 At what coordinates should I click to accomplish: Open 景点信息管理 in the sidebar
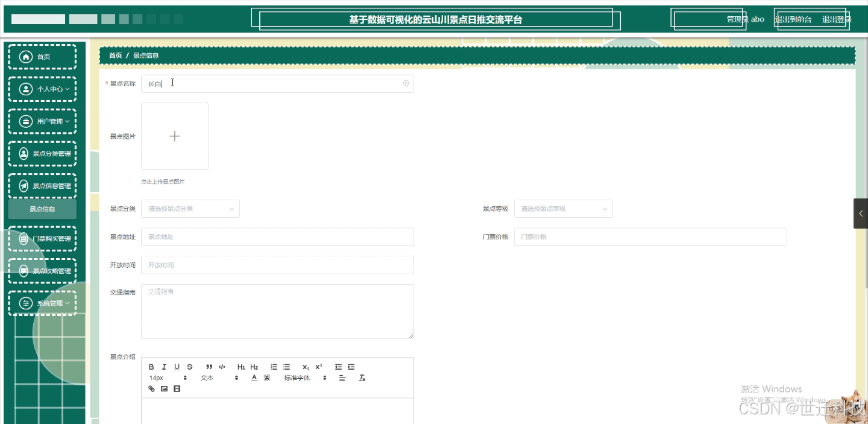click(42, 186)
